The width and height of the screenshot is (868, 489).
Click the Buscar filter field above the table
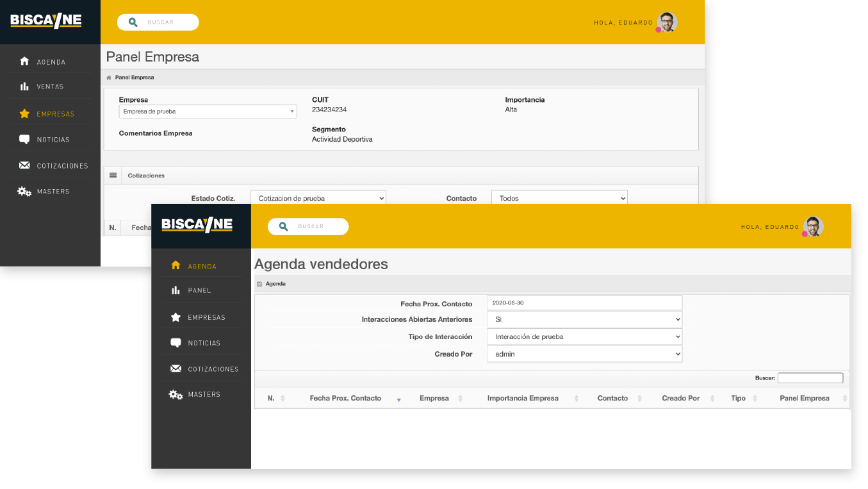[810, 378]
